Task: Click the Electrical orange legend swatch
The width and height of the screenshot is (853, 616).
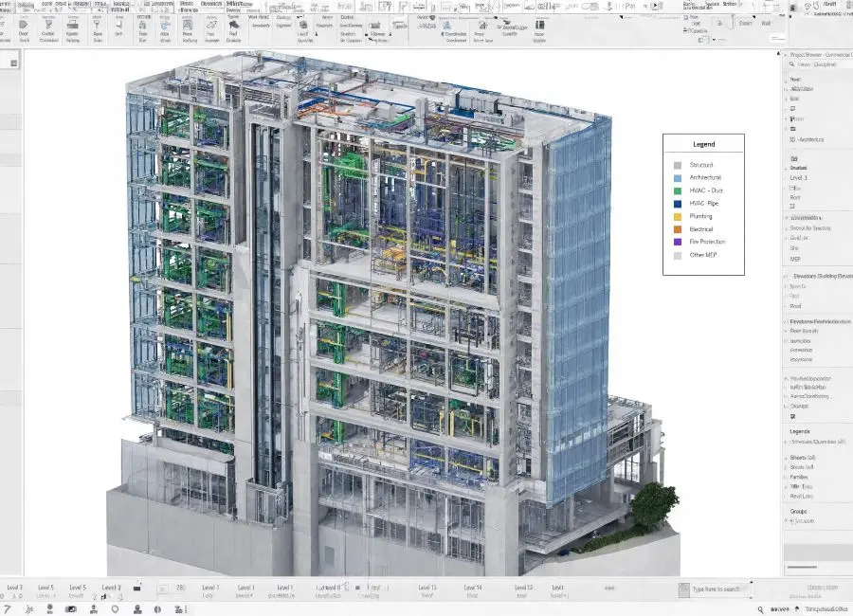Action: 678,229
